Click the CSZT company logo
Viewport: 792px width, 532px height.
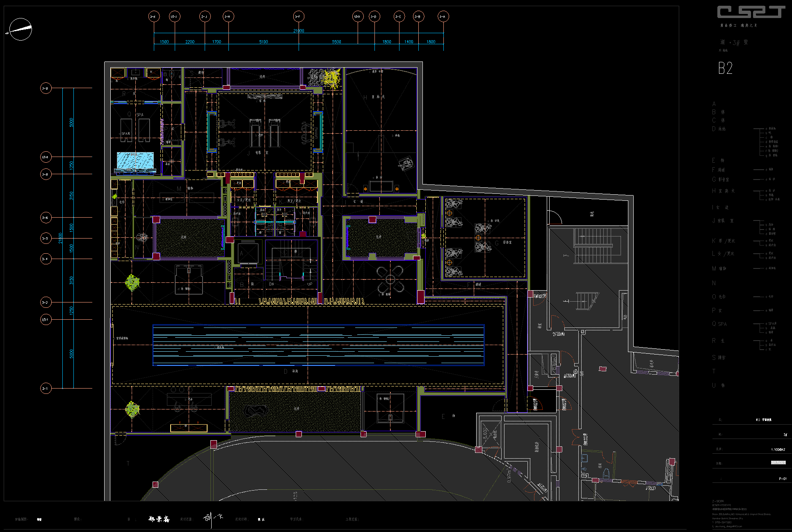[x=751, y=12]
